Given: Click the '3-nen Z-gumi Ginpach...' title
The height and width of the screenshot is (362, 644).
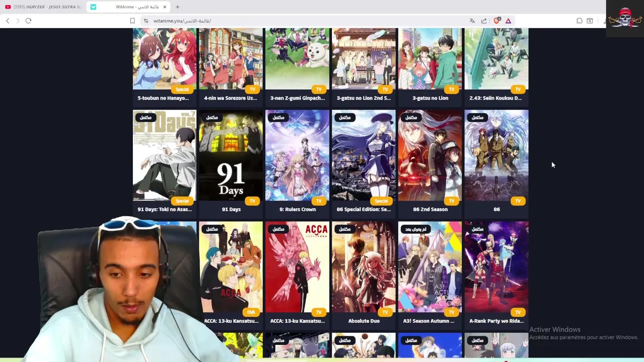Looking at the screenshot, I should point(297,98).
